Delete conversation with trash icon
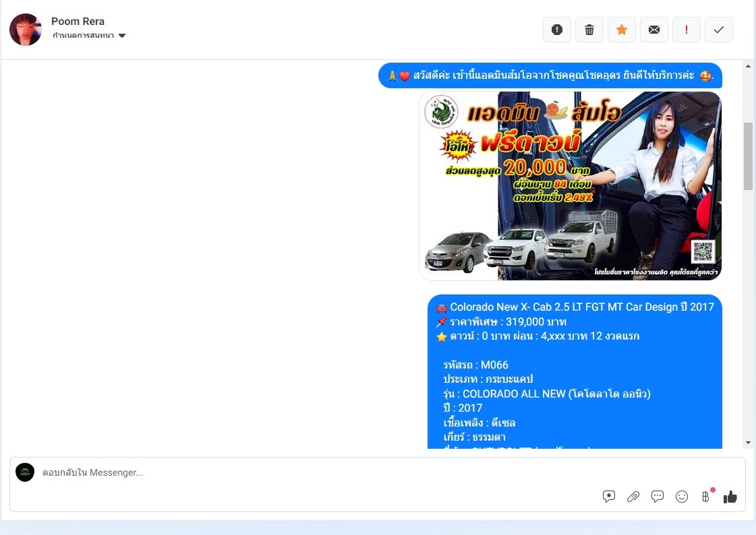Screen dimensions: 756x535 click(589, 30)
